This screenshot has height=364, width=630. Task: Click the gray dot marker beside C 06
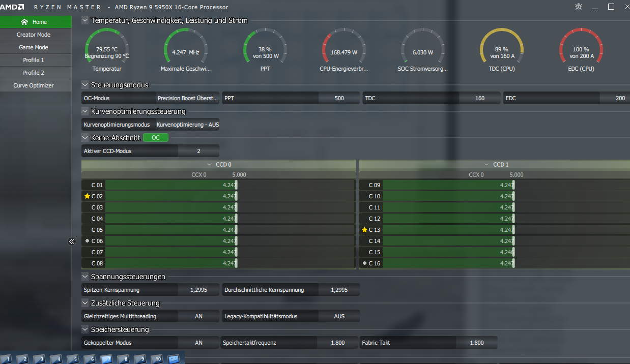[x=88, y=241]
